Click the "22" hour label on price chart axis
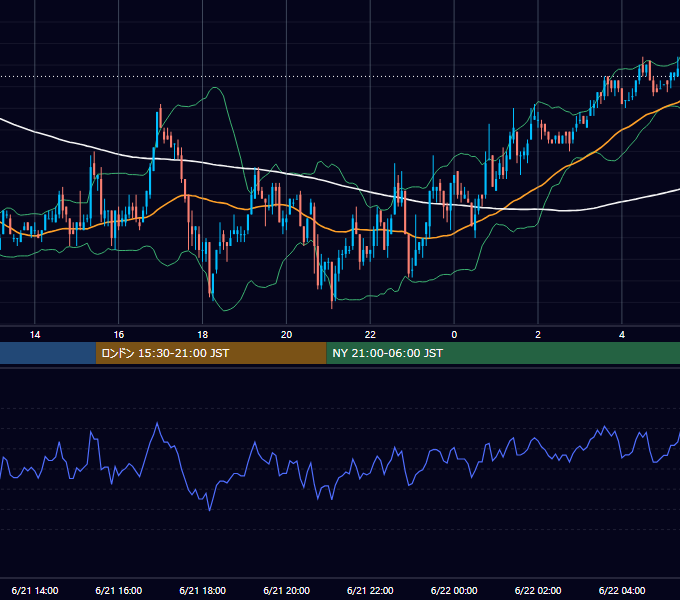Screen dimensions: 680x600 point(370,335)
